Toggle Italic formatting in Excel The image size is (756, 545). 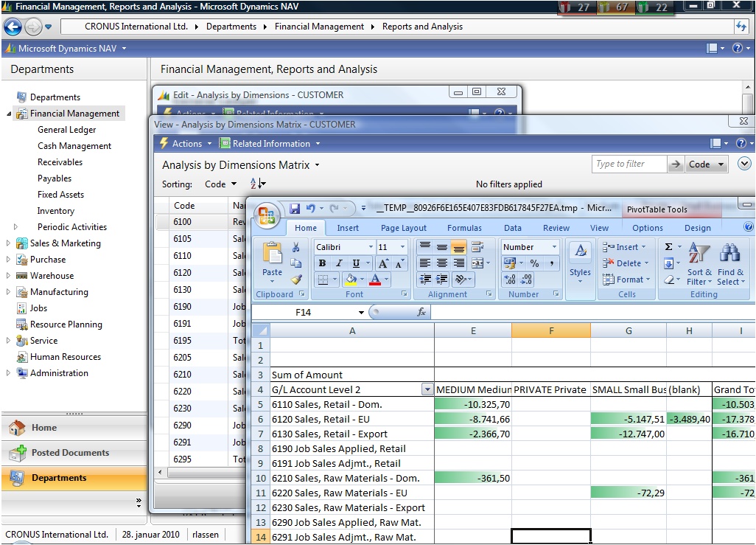(x=340, y=263)
